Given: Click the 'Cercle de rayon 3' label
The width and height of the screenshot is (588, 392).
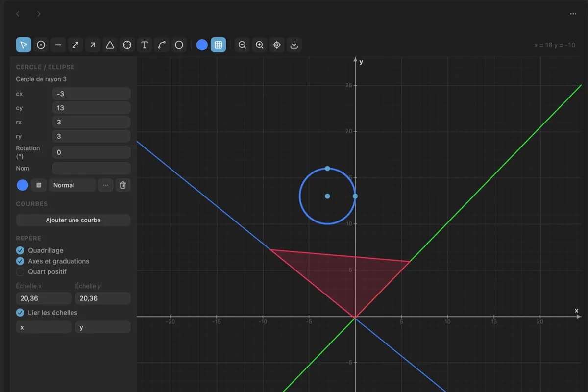Looking at the screenshot, I should point(42,79).
